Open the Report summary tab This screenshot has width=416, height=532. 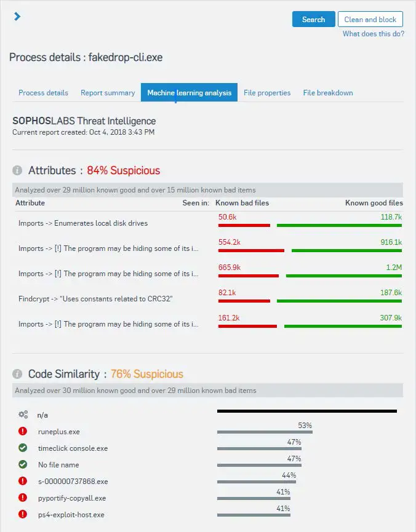click(x=108, y=93)
